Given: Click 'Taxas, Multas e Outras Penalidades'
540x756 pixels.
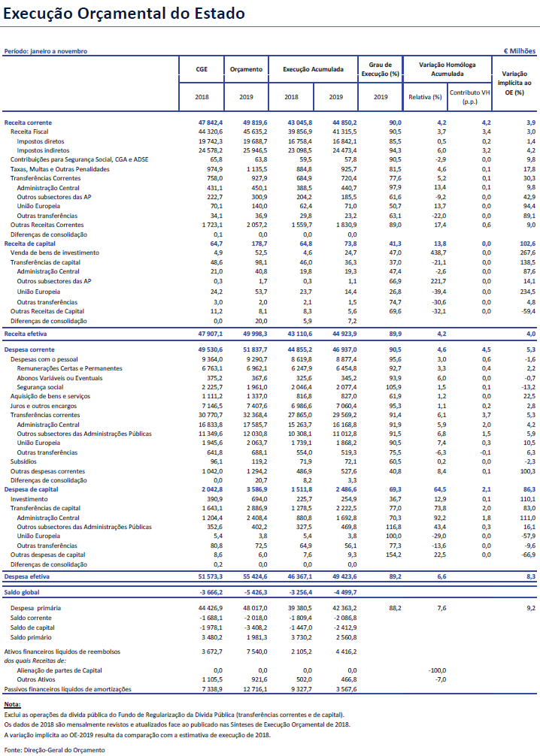Looking at the screenshot, I should tap(60, 169).
